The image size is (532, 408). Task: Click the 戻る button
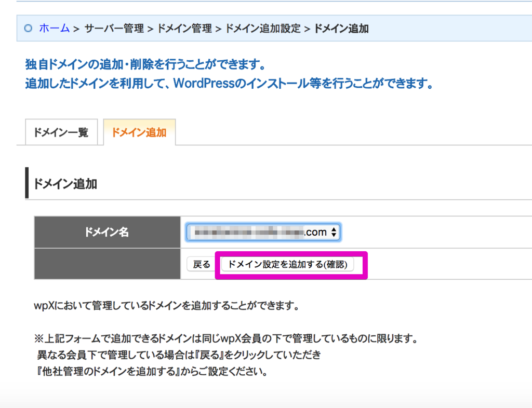click(202, 264)
